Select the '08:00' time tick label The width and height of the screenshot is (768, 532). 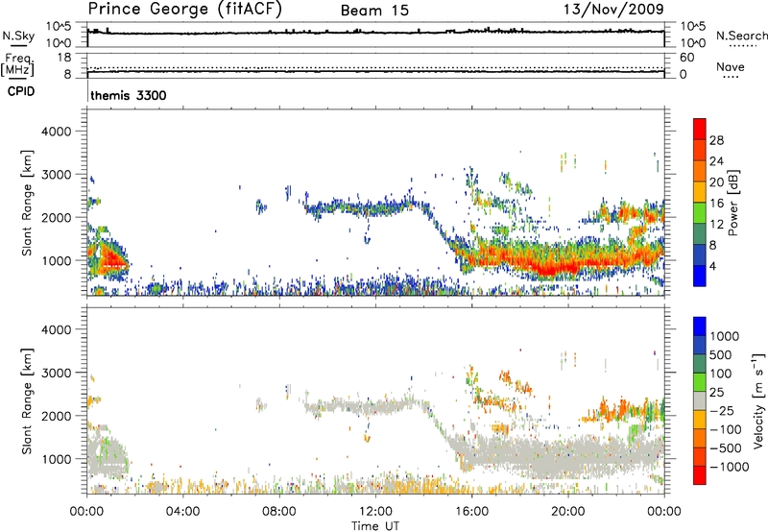(278, 512)
